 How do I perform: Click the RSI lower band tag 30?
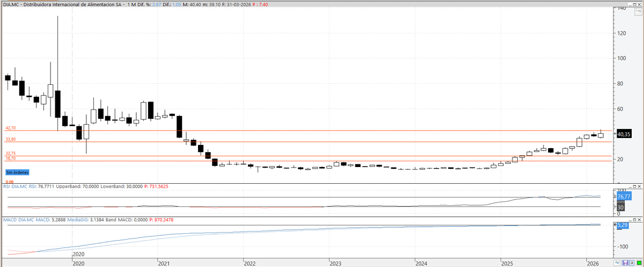(621, 207)
